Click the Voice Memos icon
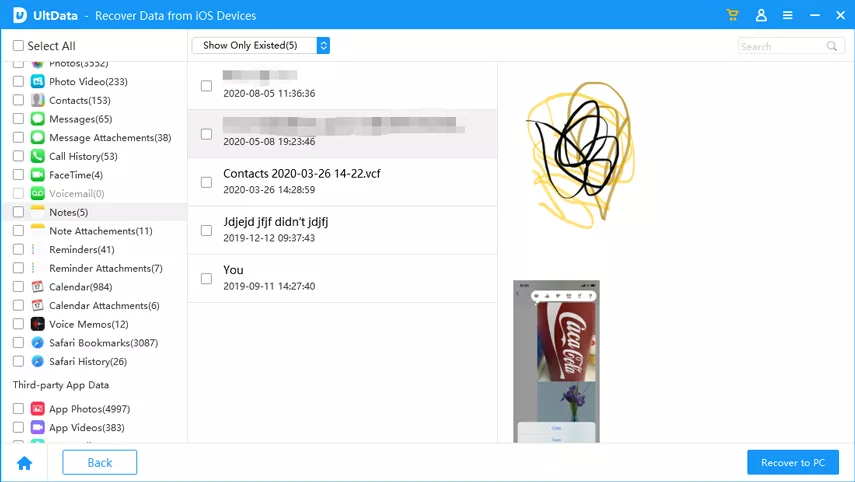 (x=38, y=324)
